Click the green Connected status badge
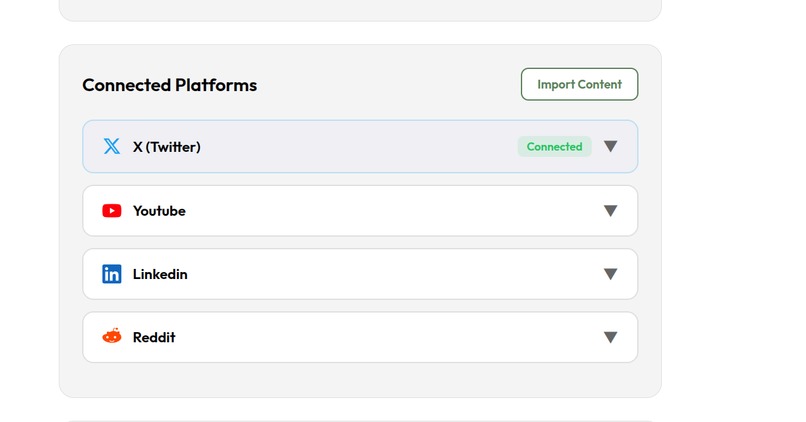 (x=554, y=147)
